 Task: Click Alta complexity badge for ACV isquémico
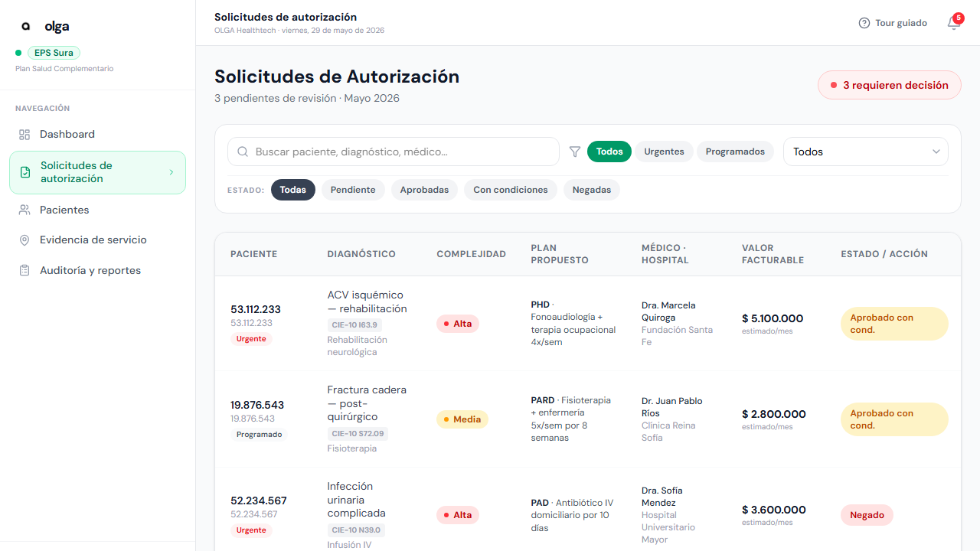(x=458, y=324)
